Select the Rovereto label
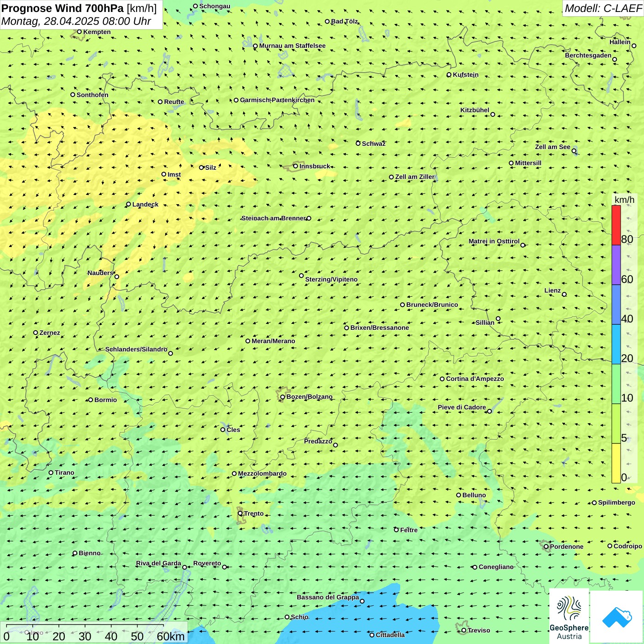This screenshot has height=644, width=644. [x=207, y=563]
